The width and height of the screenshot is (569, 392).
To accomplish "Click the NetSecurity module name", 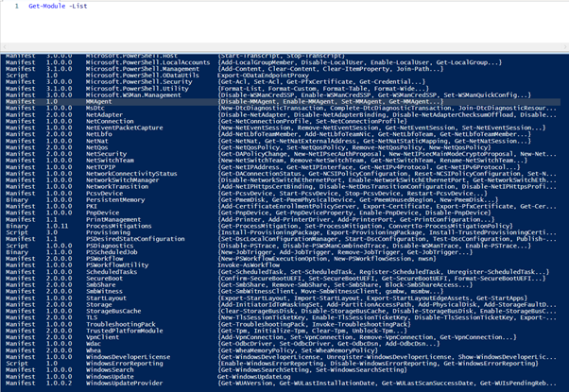I will [x=106, y=154].
